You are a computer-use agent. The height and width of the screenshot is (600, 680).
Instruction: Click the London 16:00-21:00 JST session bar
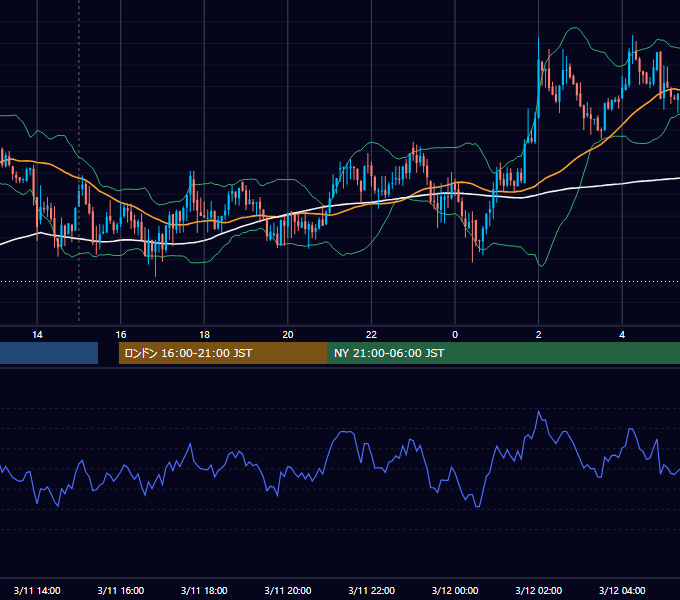(223, 353)
